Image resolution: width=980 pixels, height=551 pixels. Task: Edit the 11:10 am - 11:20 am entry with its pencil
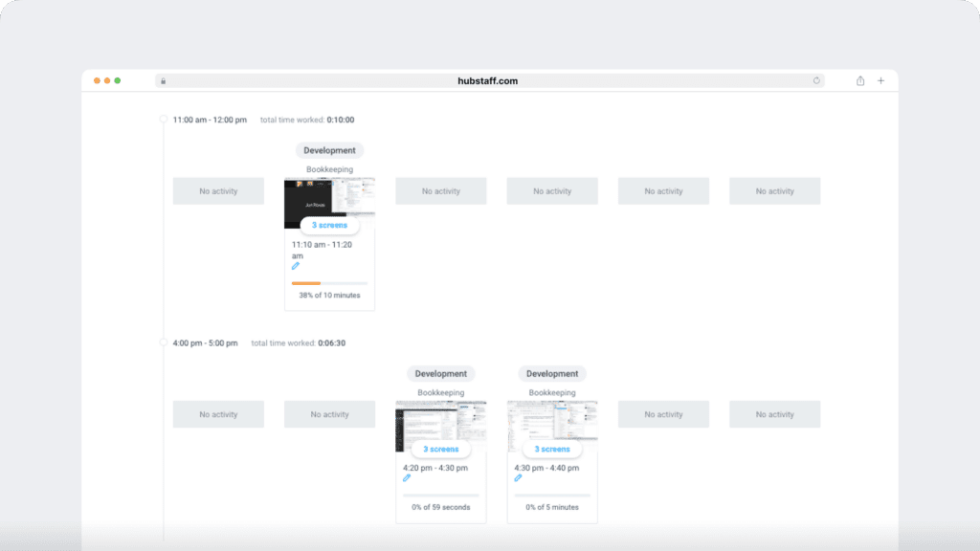pyautogui.click(x=296, y=266)
